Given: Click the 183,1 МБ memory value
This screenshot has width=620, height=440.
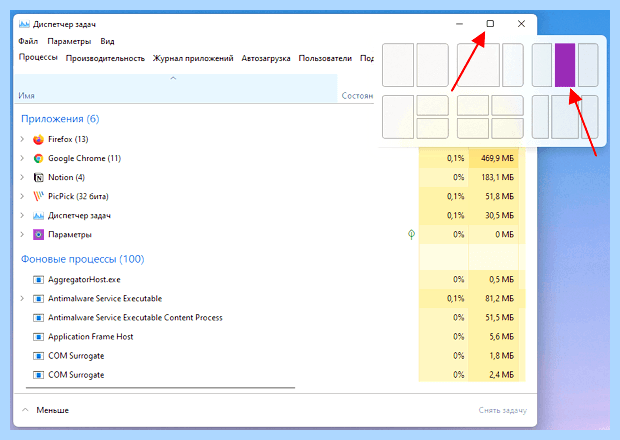Looking at the screenshot, I should coord(497,177).
